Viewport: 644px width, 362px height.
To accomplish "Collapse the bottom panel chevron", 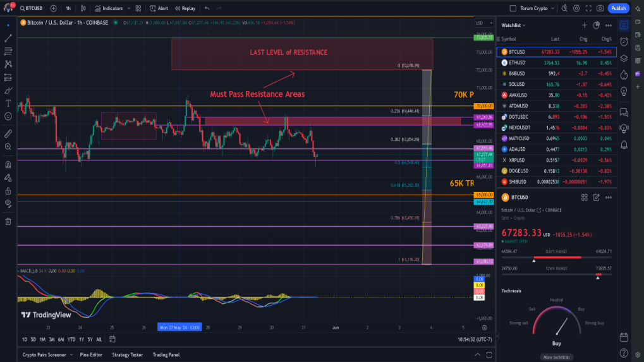I will [x=477, y=354].
